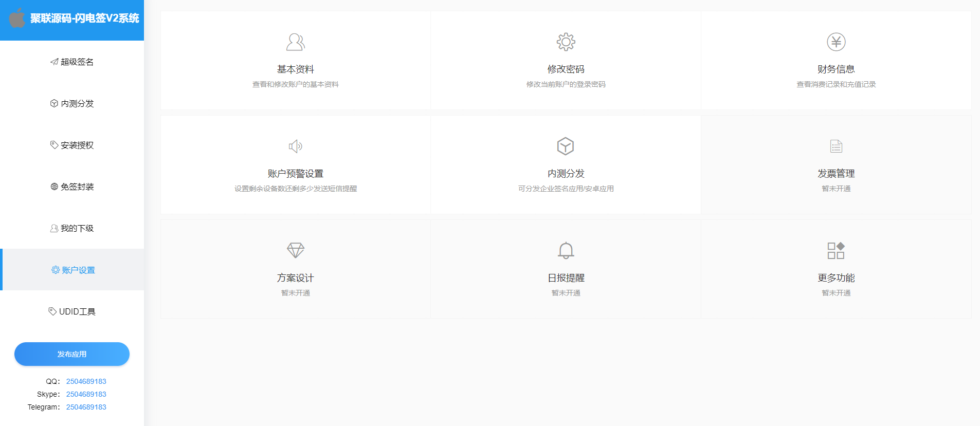Open the 内测分发 card title in main area

pyautogui.click(x=566, y=174)
